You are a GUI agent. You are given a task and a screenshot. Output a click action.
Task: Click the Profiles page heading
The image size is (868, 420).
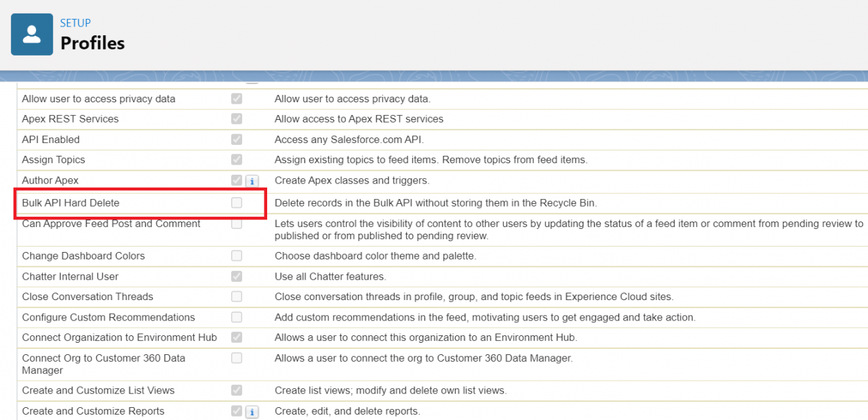(x=92, y=43)
